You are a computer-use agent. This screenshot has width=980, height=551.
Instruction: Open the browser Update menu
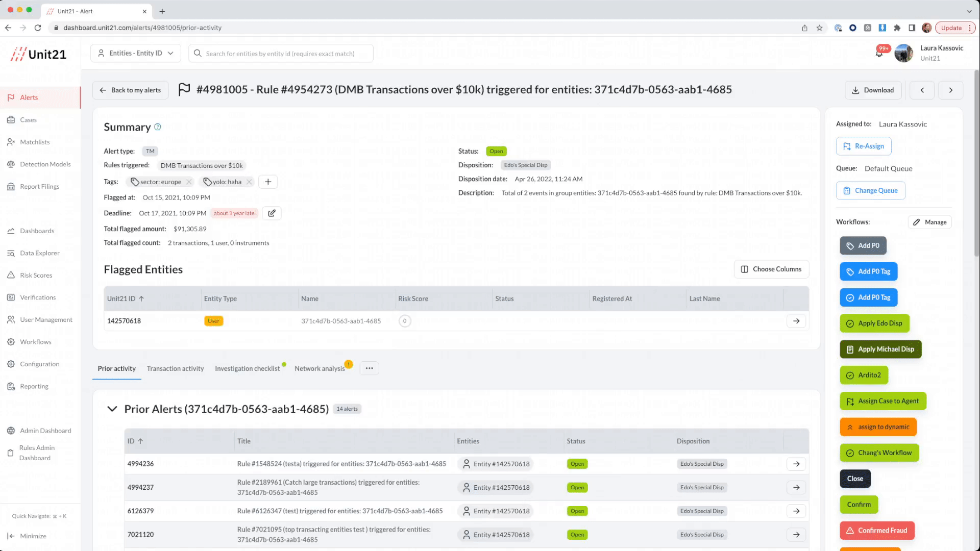click(x=955, y=28)
